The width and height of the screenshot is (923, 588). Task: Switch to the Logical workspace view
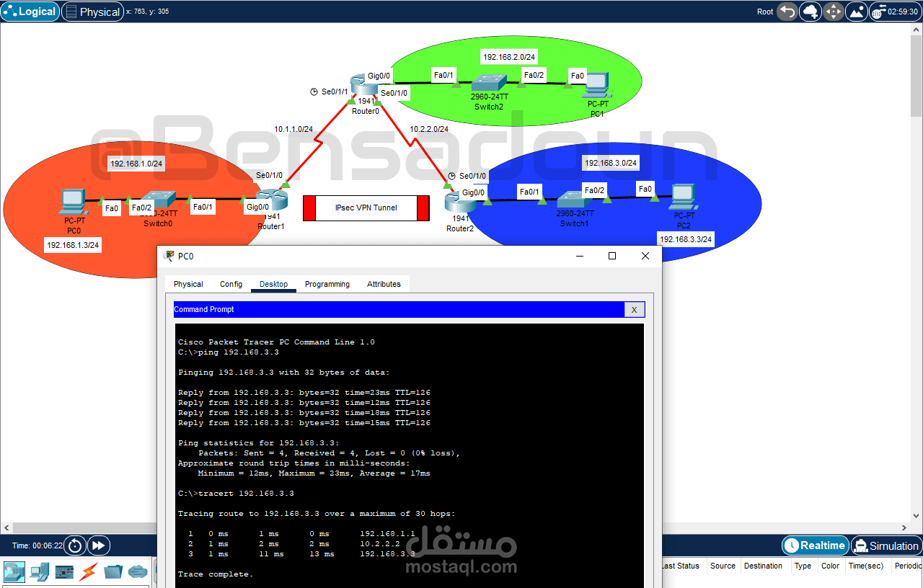[x=30, y=12]
